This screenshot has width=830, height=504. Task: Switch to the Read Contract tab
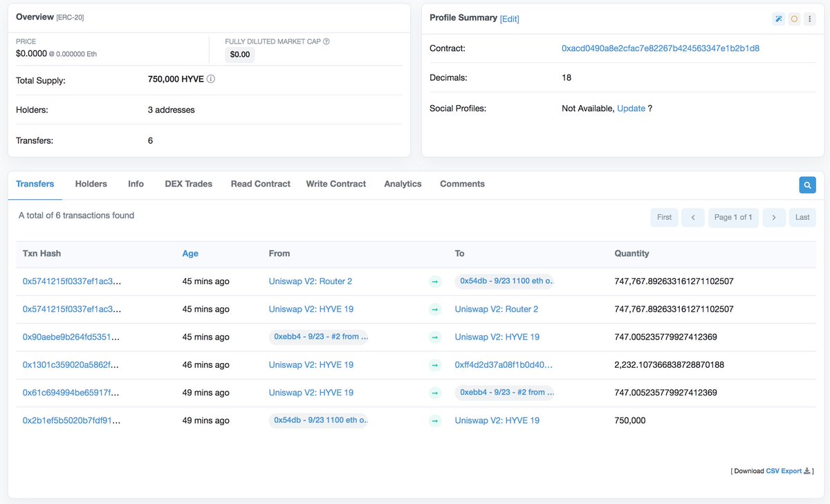point(261,184)
